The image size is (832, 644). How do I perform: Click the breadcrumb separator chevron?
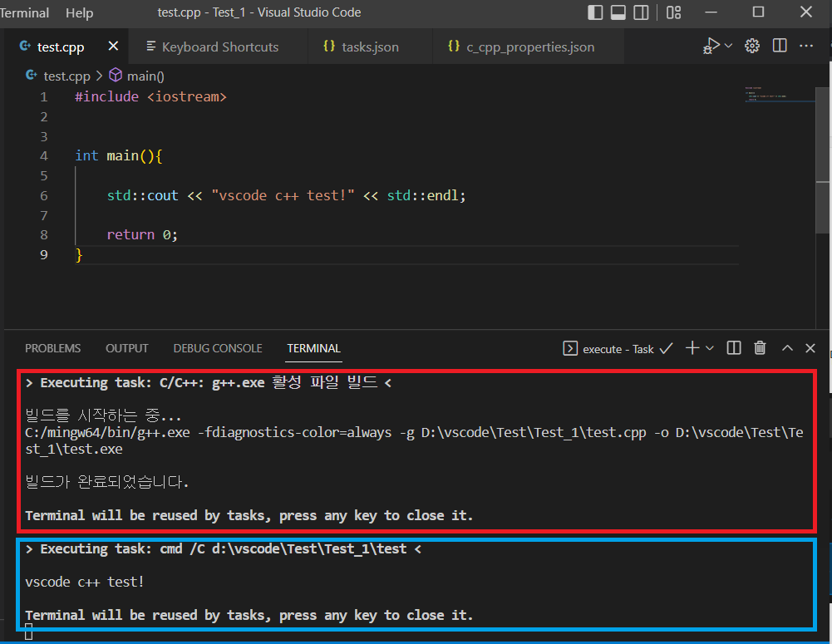click(x=99, y=76)
